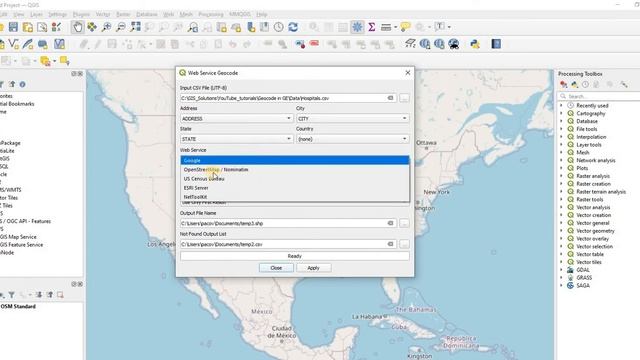Open the Python Console icon
Image resolution: width=640 pixels, height=360 pixels.
click(475, 44)
